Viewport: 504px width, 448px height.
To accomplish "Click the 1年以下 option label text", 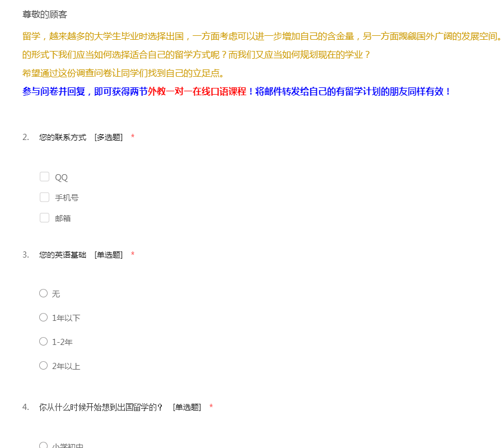I will coord(66,318).
